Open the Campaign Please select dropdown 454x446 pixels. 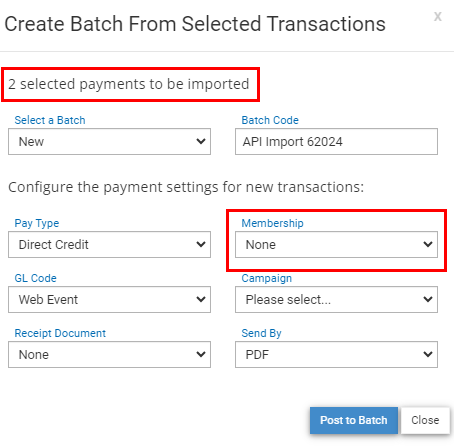[336, 300]
